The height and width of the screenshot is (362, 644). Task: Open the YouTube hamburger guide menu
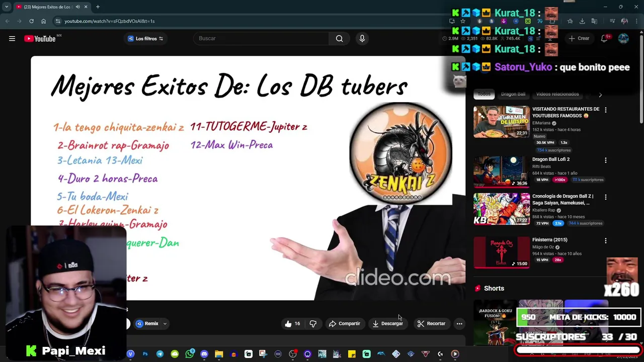(12, 39)
